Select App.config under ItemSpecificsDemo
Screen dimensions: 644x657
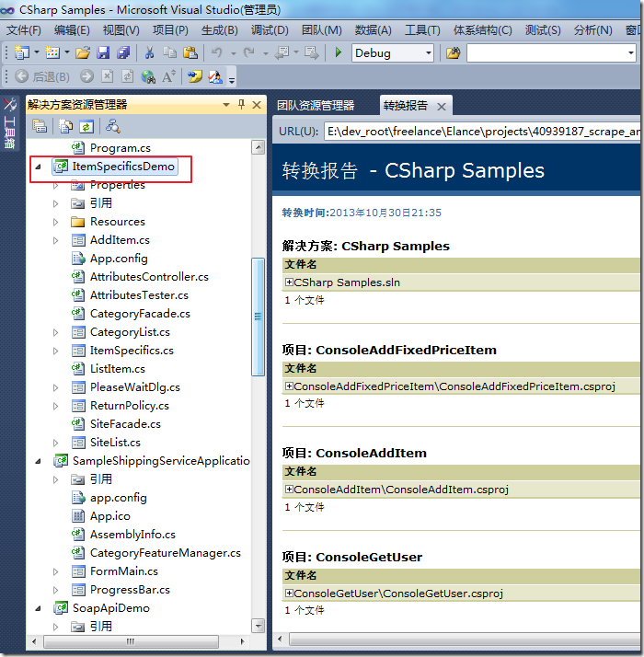point(119,259)
